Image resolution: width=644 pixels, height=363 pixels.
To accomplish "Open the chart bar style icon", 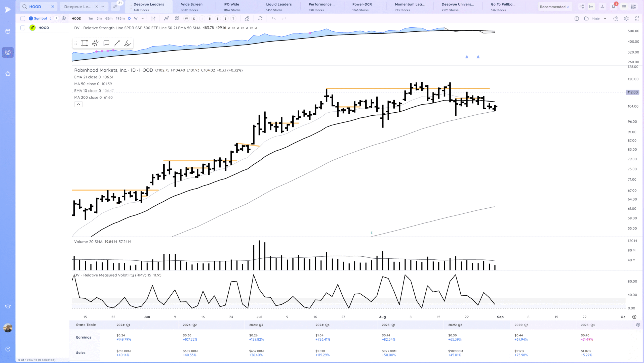I will pos(153,18).
